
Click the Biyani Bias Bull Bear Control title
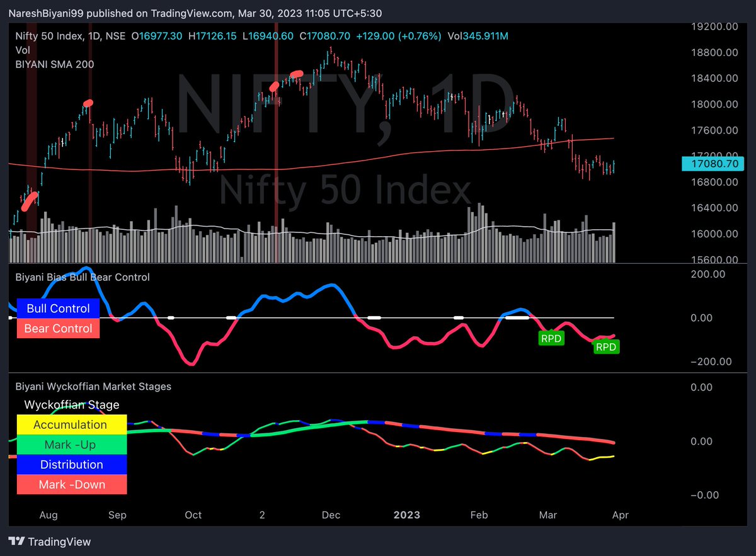pos(83,277)
